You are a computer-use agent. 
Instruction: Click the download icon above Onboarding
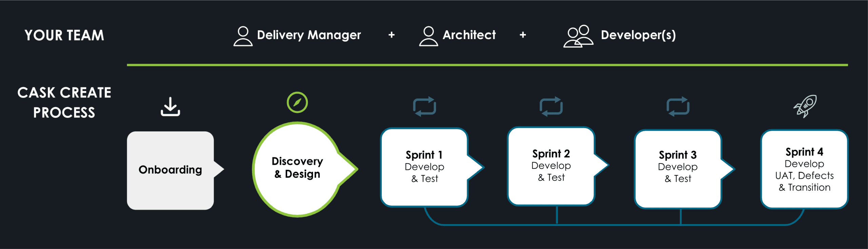pos(170,107)
